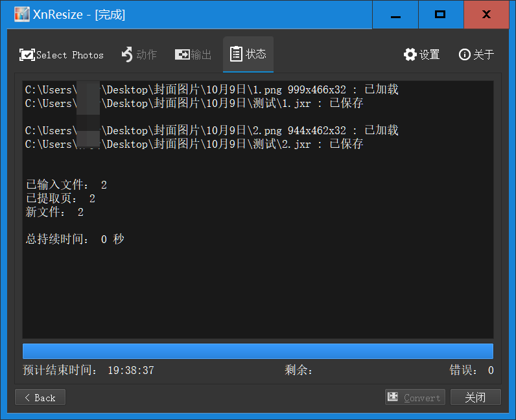Click the 状态 clipboard icon
The image size is (516, 420).
click(x=236, y=54)
